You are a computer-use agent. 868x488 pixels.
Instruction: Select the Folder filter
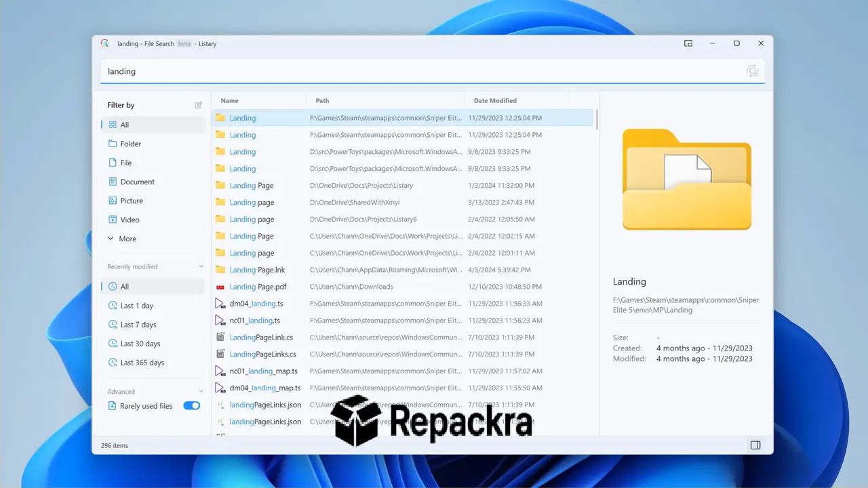click(x=153, y=144)
